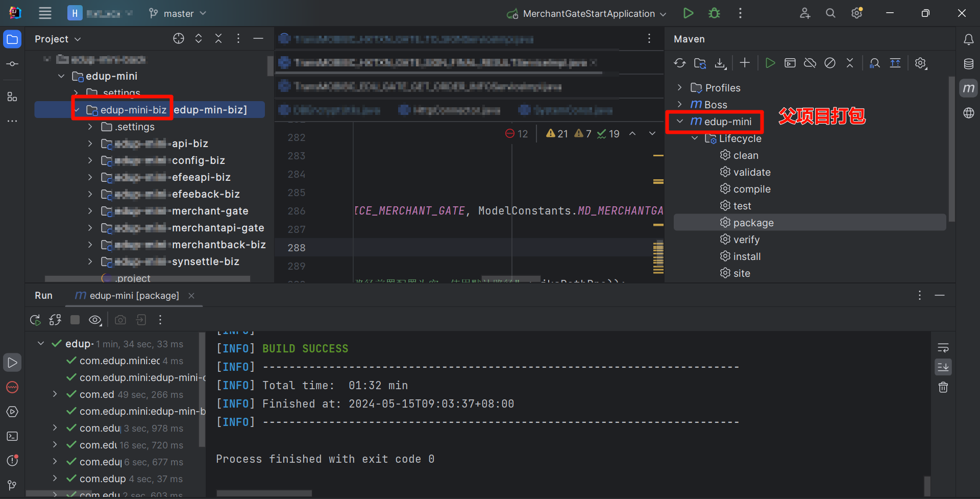Click the toggle auto-test icon in Run toolbar

pos(55,320)
